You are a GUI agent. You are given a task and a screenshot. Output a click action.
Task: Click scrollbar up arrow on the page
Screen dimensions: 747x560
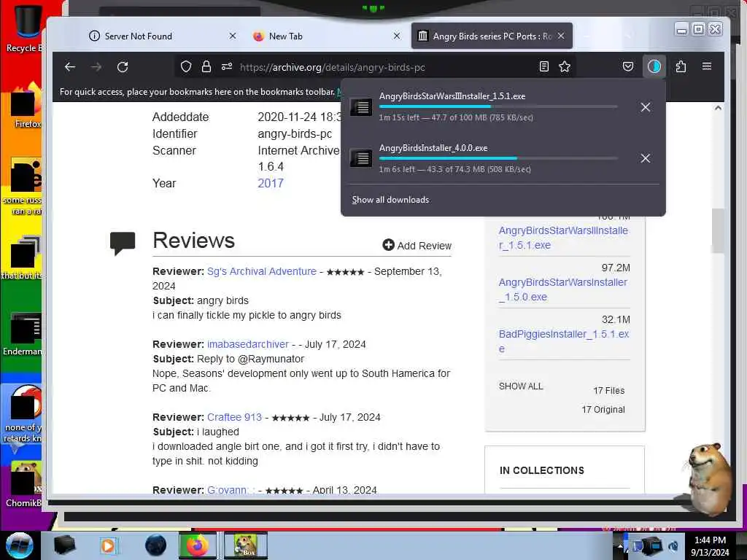tap(718, 108)
